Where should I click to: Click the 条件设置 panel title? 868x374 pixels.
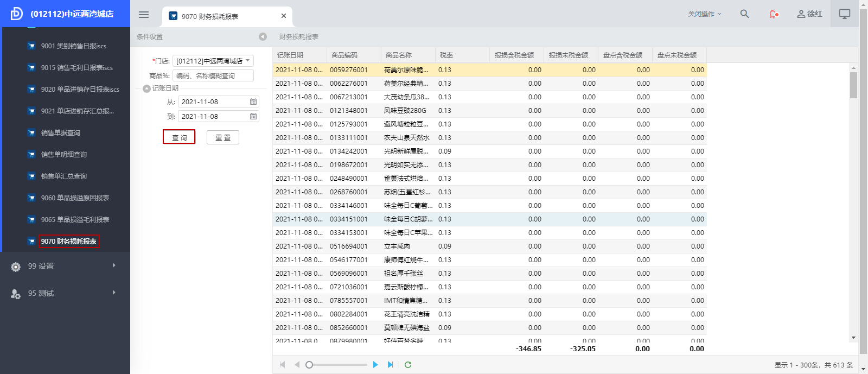tap(150, 37)
